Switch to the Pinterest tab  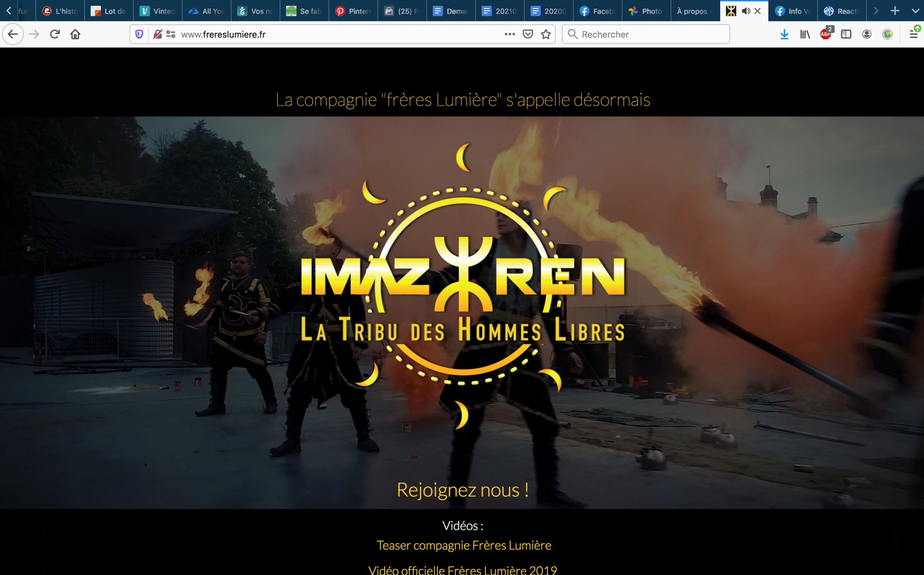[x=353, y=11]
